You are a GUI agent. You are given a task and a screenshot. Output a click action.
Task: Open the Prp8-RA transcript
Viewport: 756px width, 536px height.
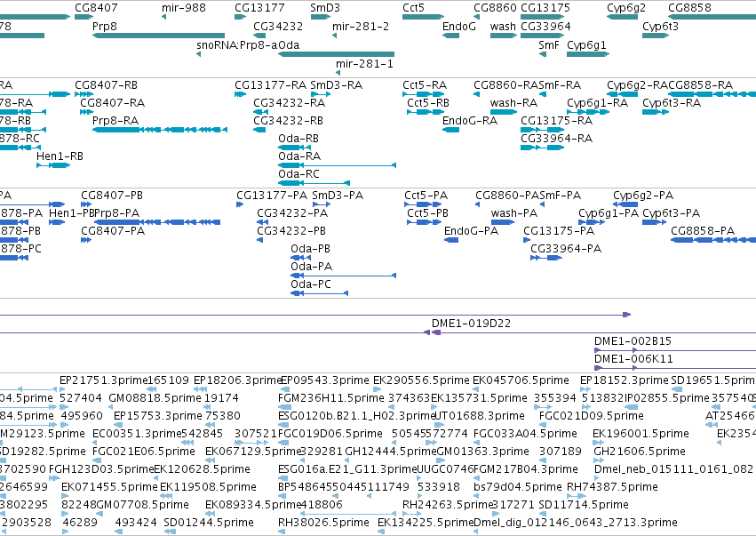coord(160,130)
